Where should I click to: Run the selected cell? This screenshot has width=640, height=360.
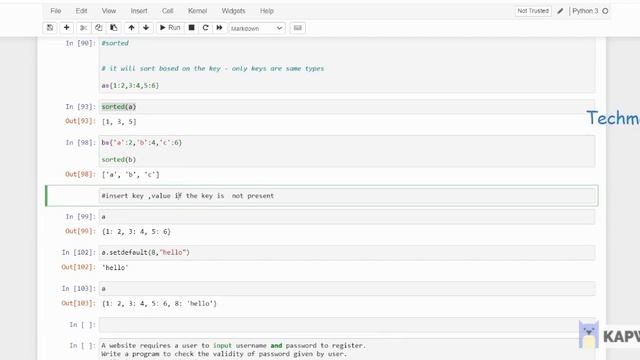click(x=170, y=28)
